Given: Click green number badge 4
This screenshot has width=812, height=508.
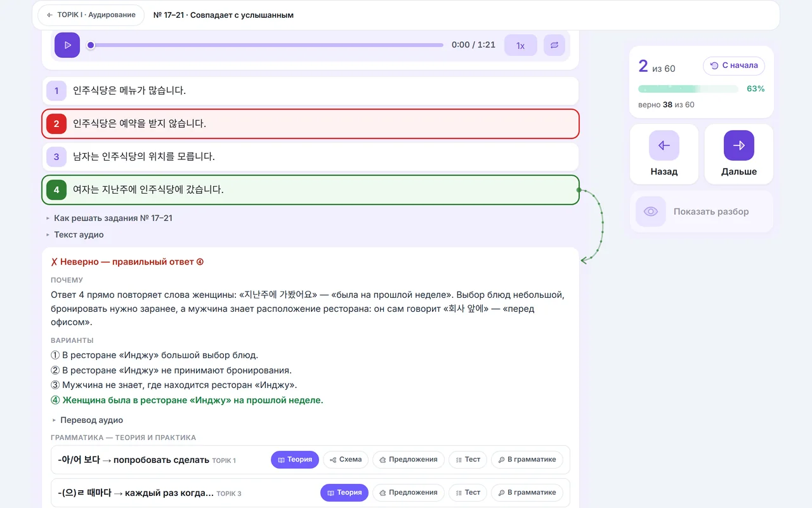Looking at the screenshot, I should [56, 190].
